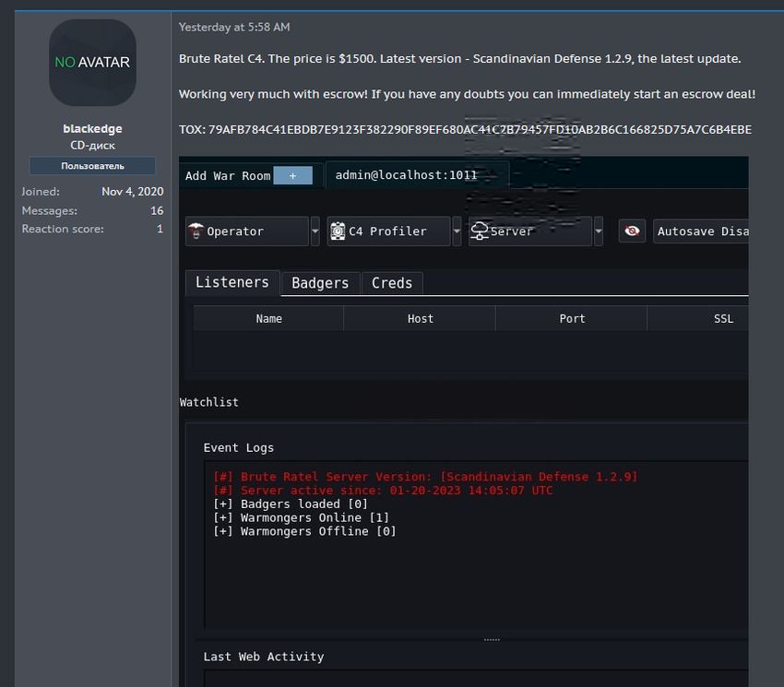The image size is (784, 687).
Task: Select the 'Warmongers Online [1]' log line
Action: coord(301,517)
